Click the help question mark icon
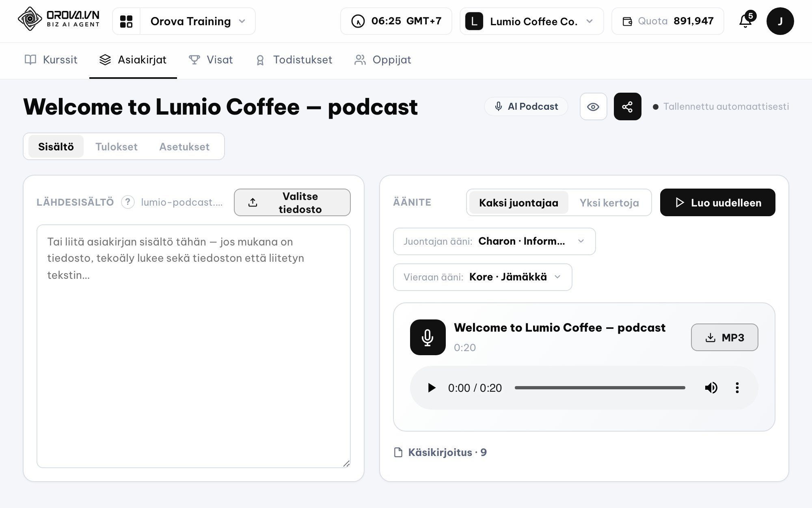Image resolution: width=812 pixels, height=508 pixels. 128,202
